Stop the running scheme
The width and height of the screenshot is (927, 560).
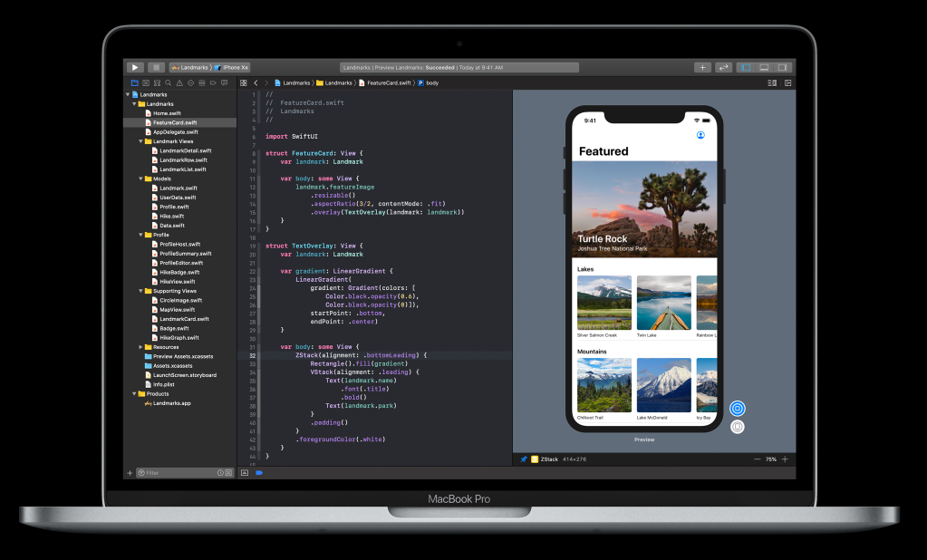pyautogui.click(x=156, y=67)
